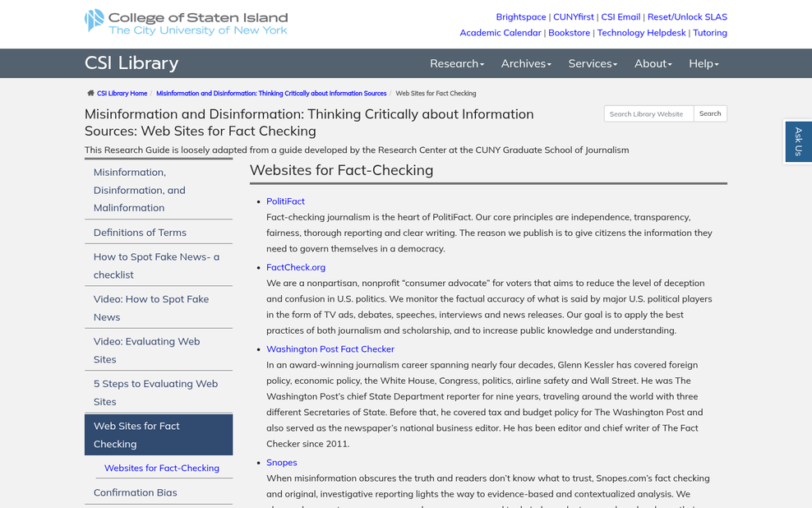The image size is (812, 508).
Task: Open How to Spot Fake News checklist
Action: (x=159, y=266)
